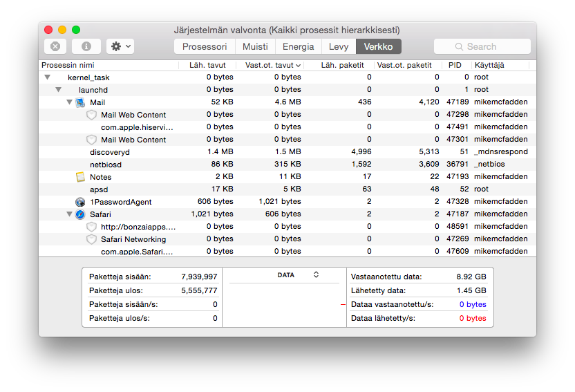Click shield icon beside Safari Networking
Image resolution: width=575 pixels, height=392 pixels.
pyautogui.click(x=91, y=239)
